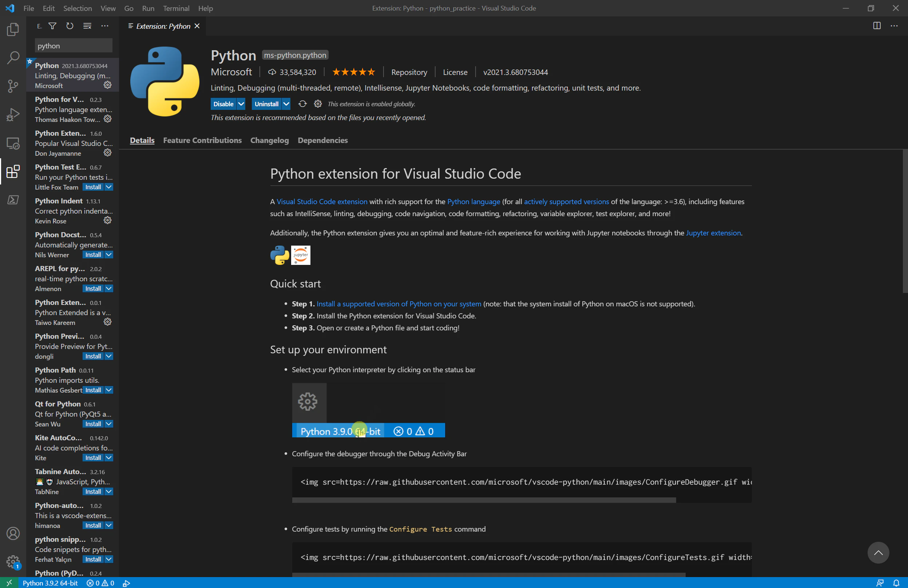
Task: Click the Uninstall button
Action: (266, 104)
